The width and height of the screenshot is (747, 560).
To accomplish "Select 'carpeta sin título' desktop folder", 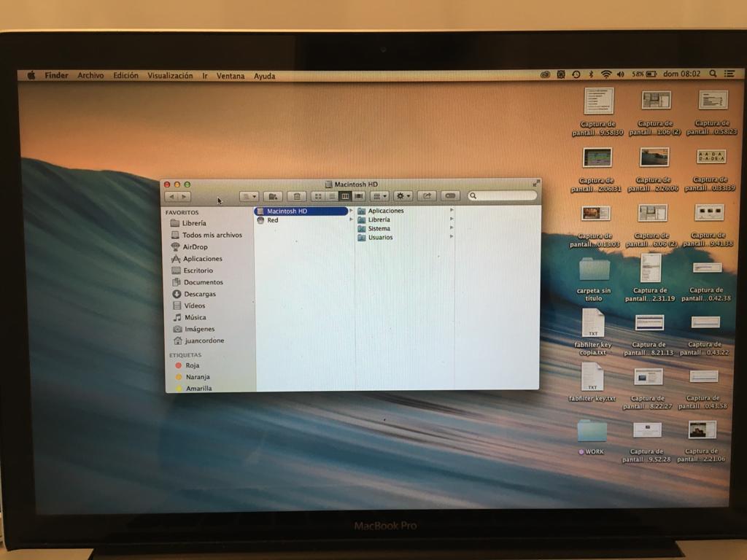I will tap(594, 279).
